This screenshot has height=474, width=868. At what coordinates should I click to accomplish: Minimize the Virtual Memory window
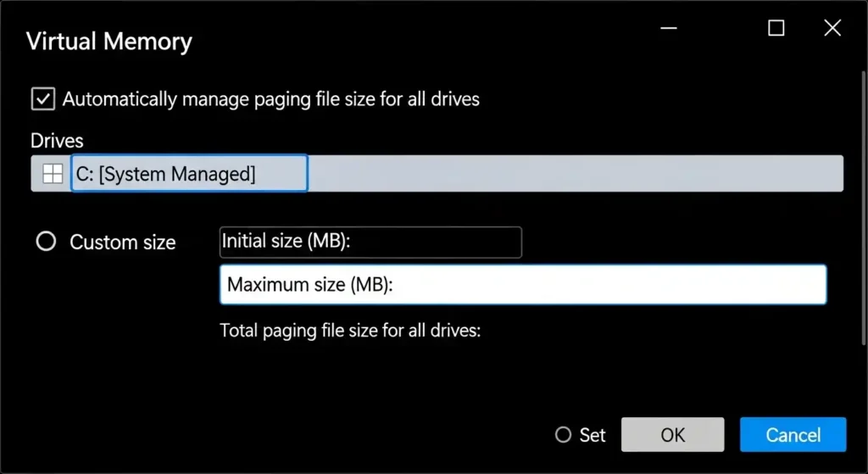669,28
